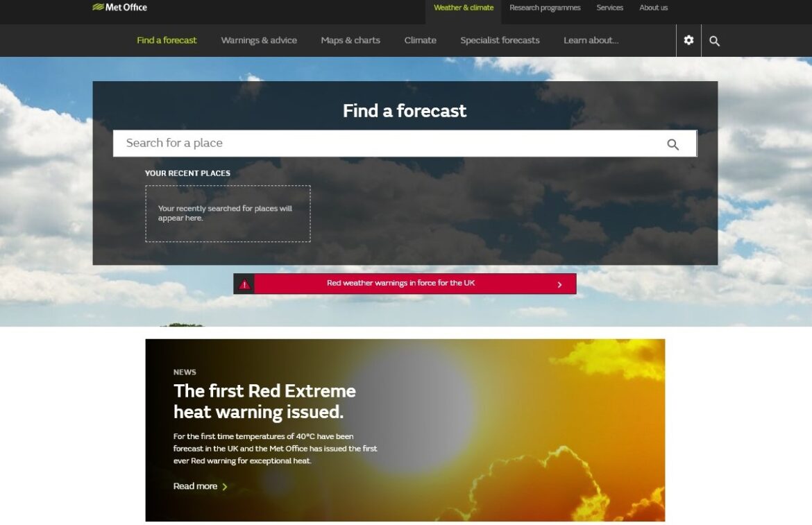Screen dimensions: 812x525
Task: Click the green chevron beside Read more
Action: point(225,487)
